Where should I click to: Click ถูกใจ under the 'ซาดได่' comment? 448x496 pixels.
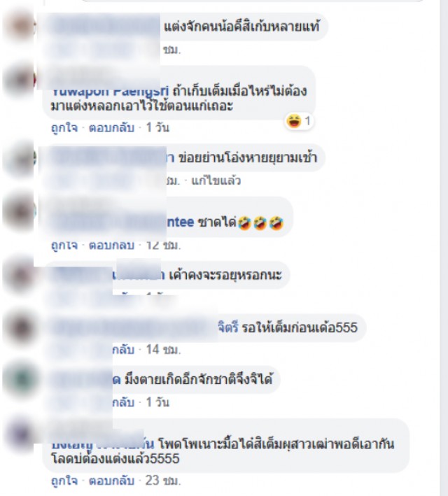click(x=64, y=245)
